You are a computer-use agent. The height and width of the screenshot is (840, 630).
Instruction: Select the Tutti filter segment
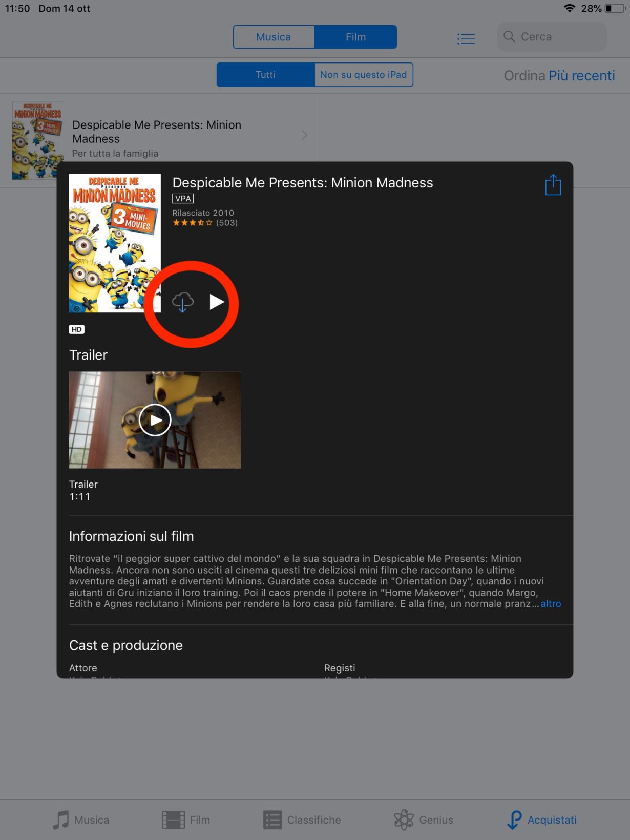(265, 75)
